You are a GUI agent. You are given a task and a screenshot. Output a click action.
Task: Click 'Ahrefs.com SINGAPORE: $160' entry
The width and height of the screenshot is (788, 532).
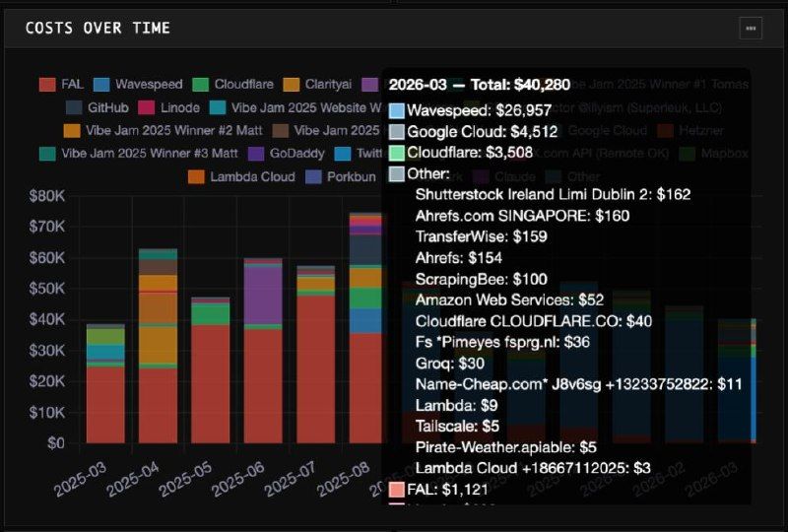pos(522,216)
